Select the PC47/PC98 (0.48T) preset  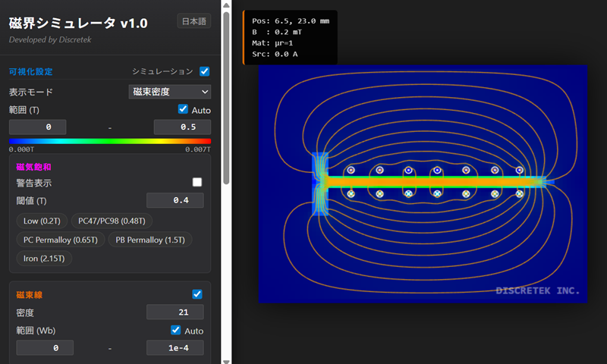pyautogui.click(x=112, y=221)
